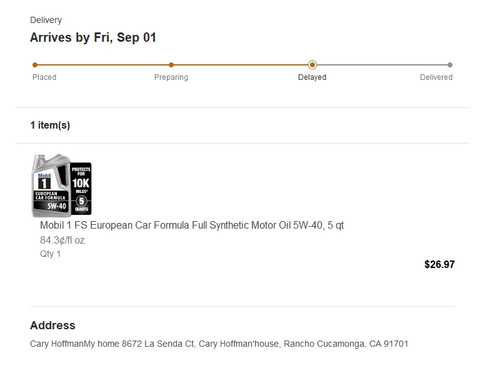Click the Rancho Cucamonga delivery address line
This screenshot has width=500, height=391.
click(x=219, y=344)
